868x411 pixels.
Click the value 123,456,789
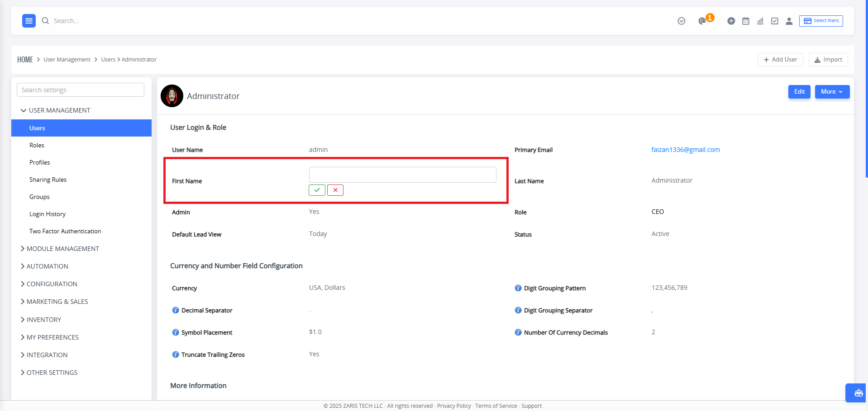pos(669,288)
